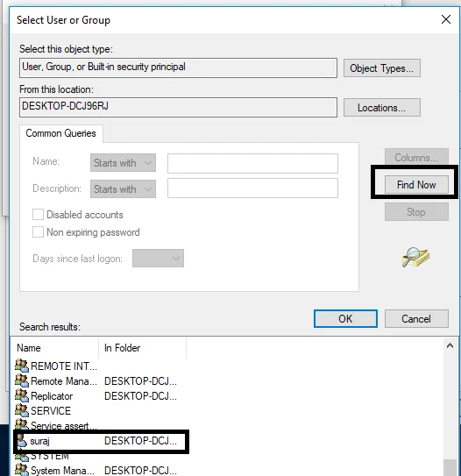
Task: Select the 'suraj' user row
Action: [101, 441]
